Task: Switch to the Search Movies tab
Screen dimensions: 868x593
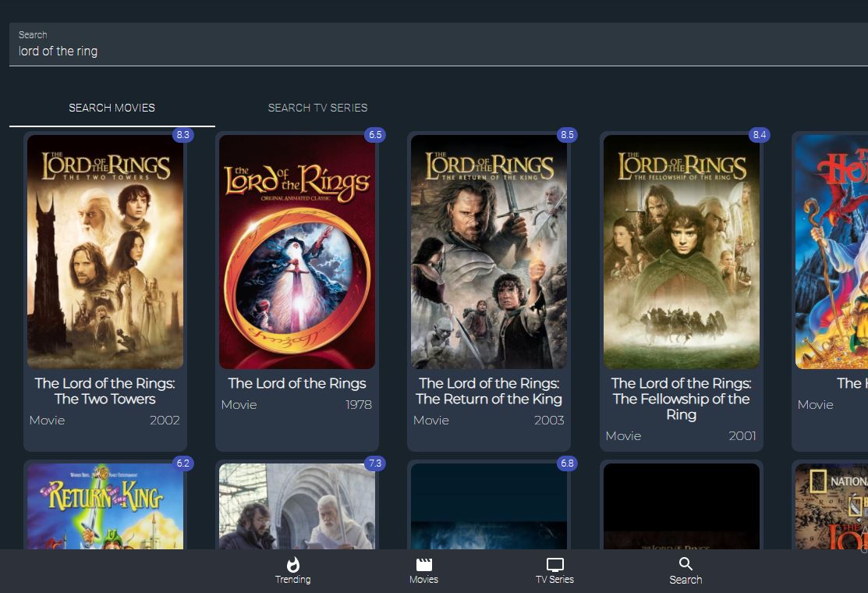Action: click(112, 108)
